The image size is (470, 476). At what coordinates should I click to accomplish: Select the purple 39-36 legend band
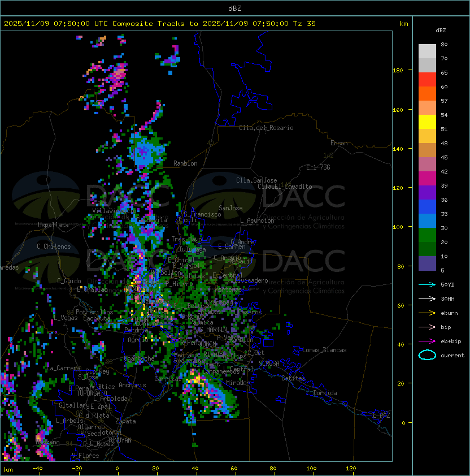point(427,192)
